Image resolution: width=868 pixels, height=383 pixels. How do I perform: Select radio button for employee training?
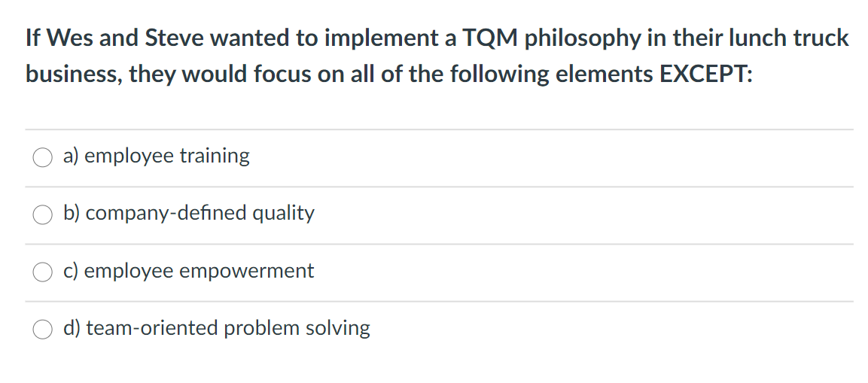(41, 157)
